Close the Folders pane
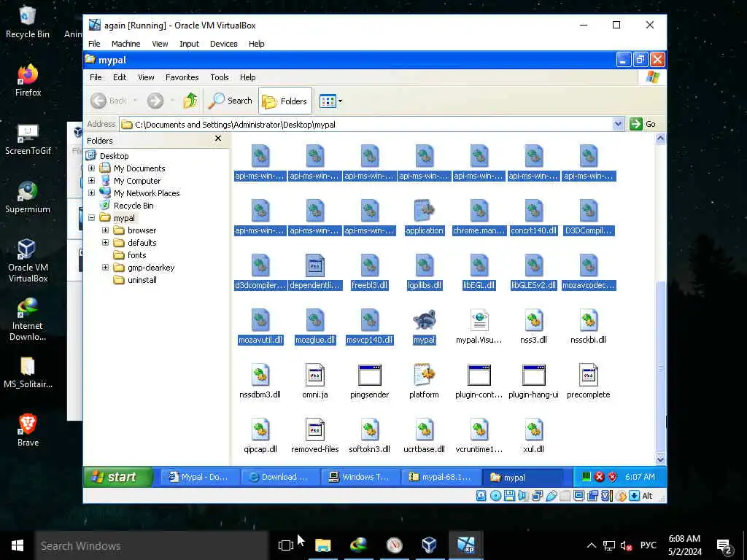 click(x=217, y=139)
